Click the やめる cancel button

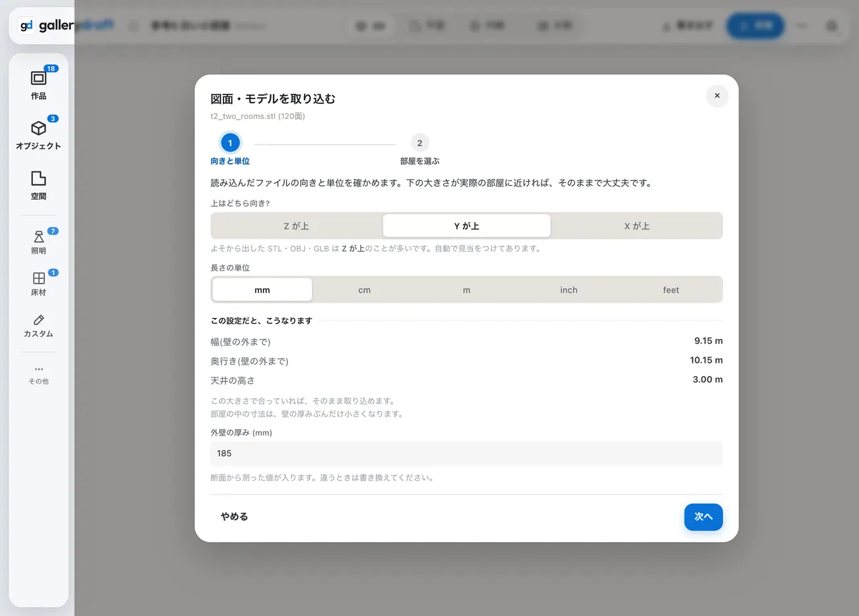(x=235, y=516)
